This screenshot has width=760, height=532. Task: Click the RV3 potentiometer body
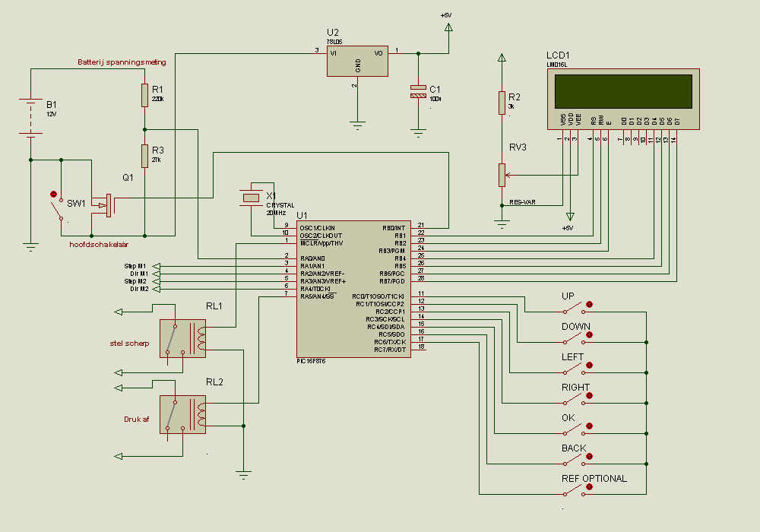point(502,175)
